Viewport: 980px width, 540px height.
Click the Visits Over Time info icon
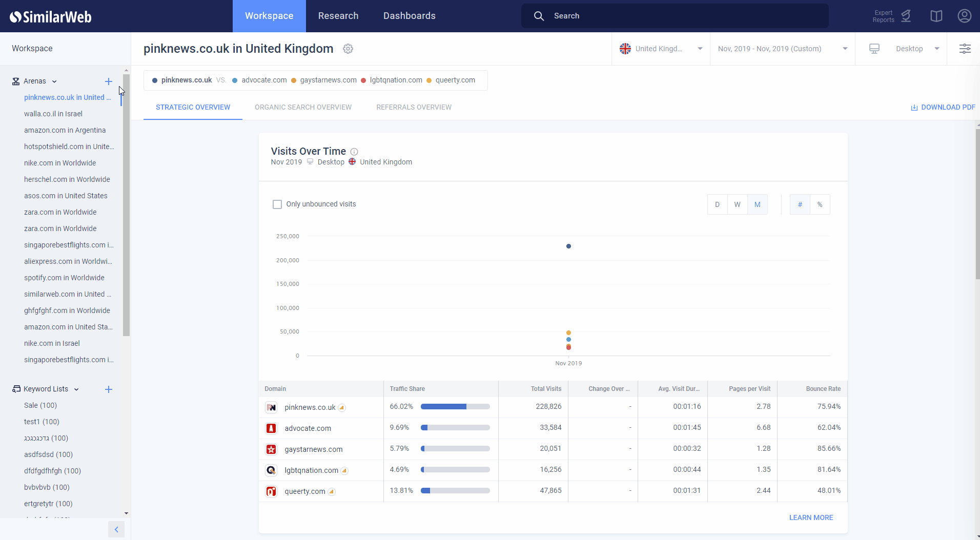tap(354, 152)
